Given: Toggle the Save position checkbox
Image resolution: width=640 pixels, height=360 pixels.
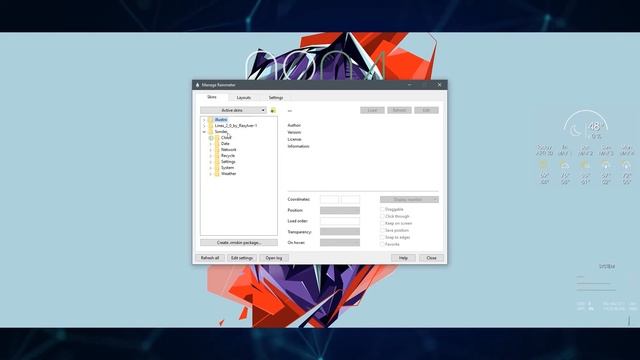Looking at the screenshot, I should tap(382, 230).
